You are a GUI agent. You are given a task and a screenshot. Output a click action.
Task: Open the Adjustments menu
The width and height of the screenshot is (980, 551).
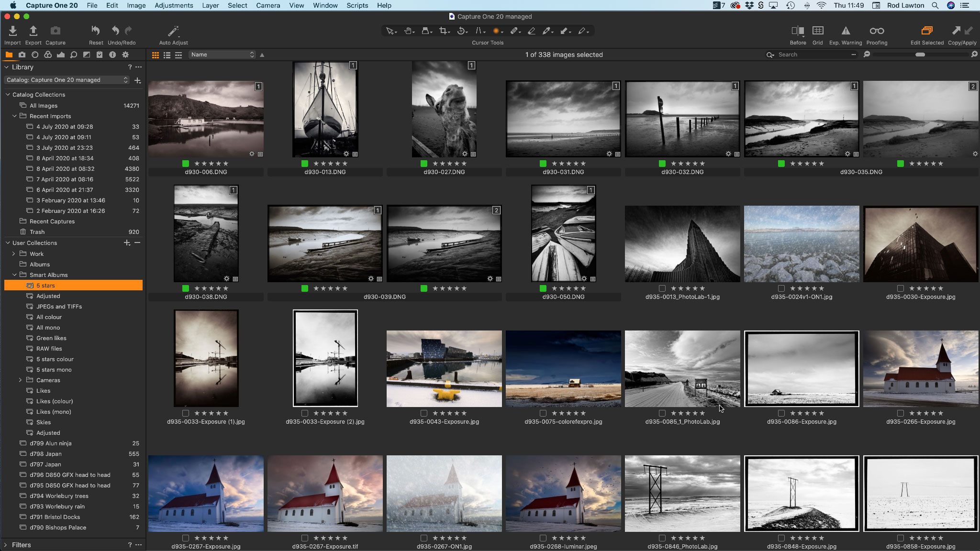pos(174,5)
